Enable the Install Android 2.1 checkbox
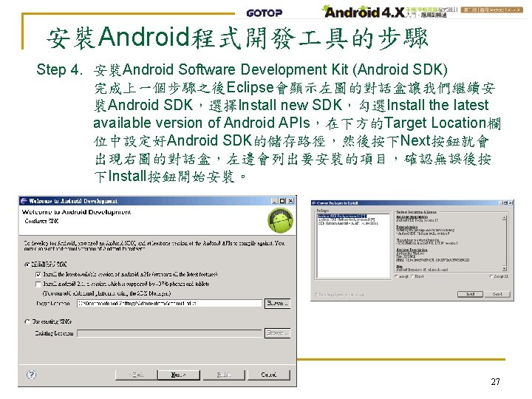 38,284
